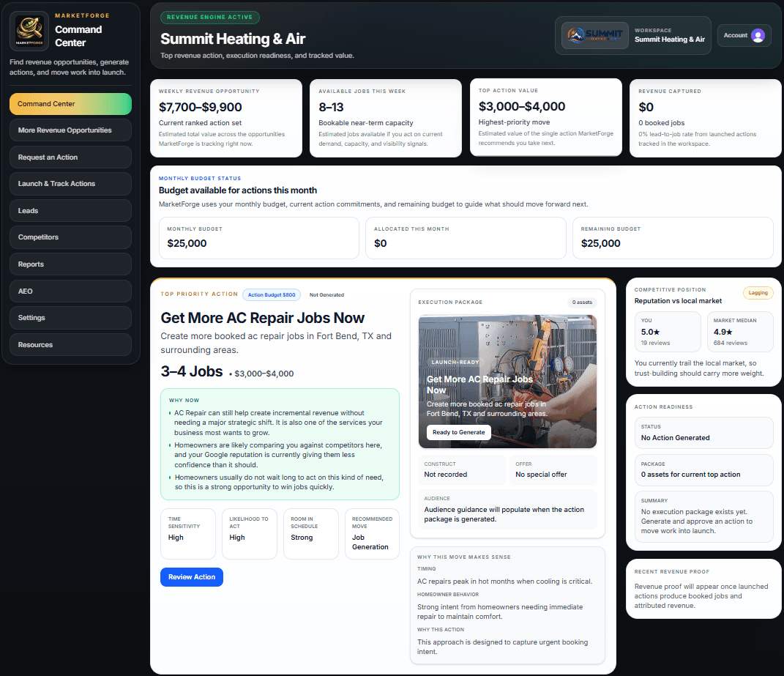The width and height of the screenshot is (784, 676).
Task: Go to the AEO section
Action: [70, 291]
